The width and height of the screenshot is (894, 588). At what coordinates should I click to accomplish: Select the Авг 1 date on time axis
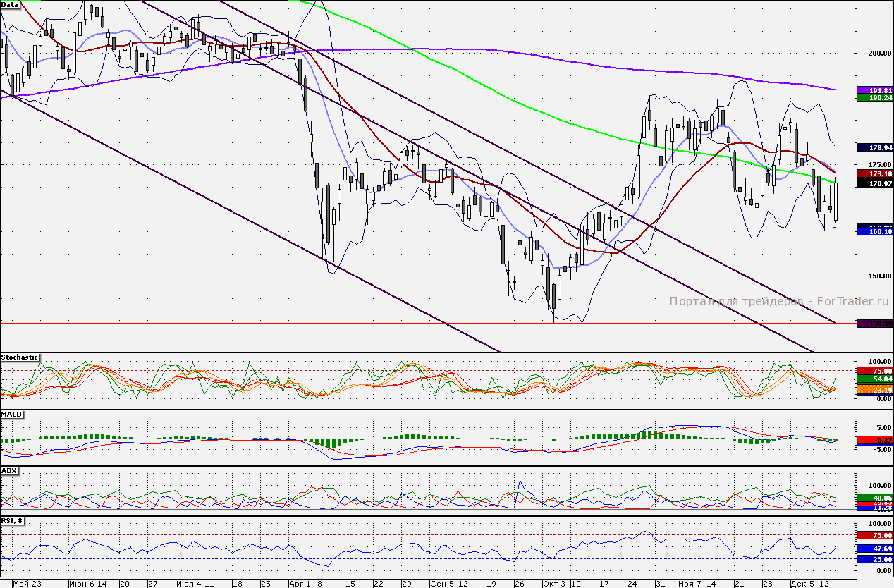click(x=300, y=584)
